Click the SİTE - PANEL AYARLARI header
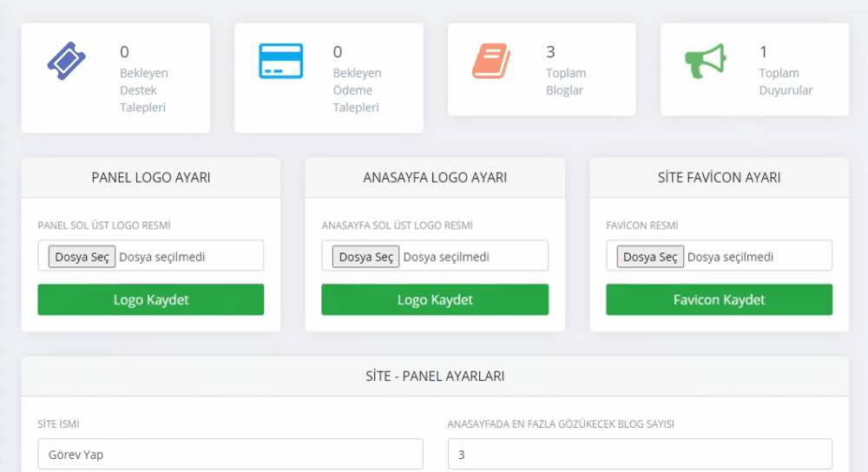Image resolution: width=868 pixels, height=472 pixels. (x=435, y=377)
